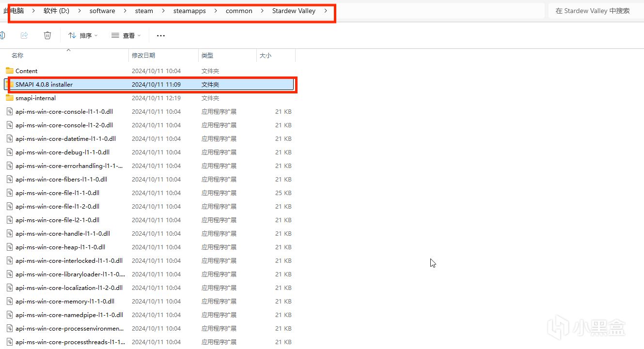Expand the chevron after the software breadcrumb
The width and height of the screenshot is (644, 349).
125,11
